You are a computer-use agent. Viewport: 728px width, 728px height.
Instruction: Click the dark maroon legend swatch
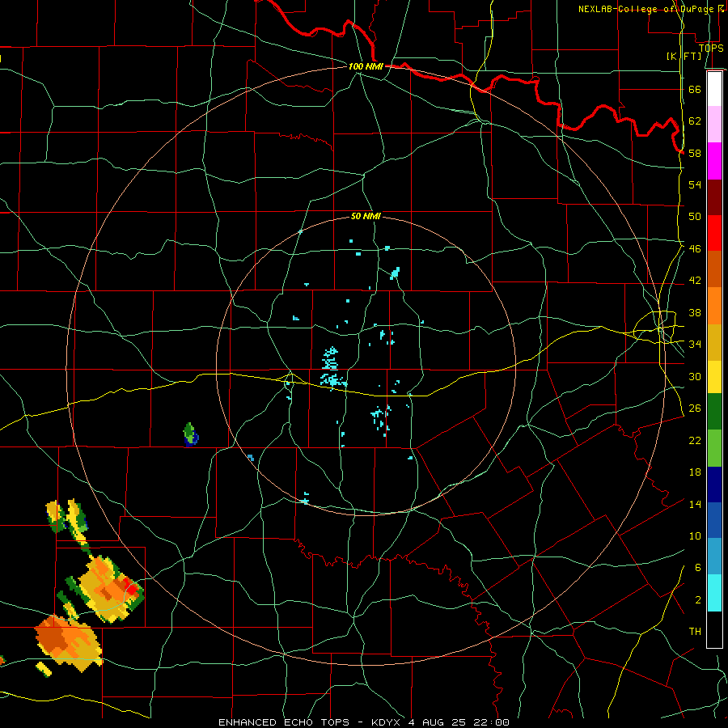pyautogui.click(x=714, y=197)
